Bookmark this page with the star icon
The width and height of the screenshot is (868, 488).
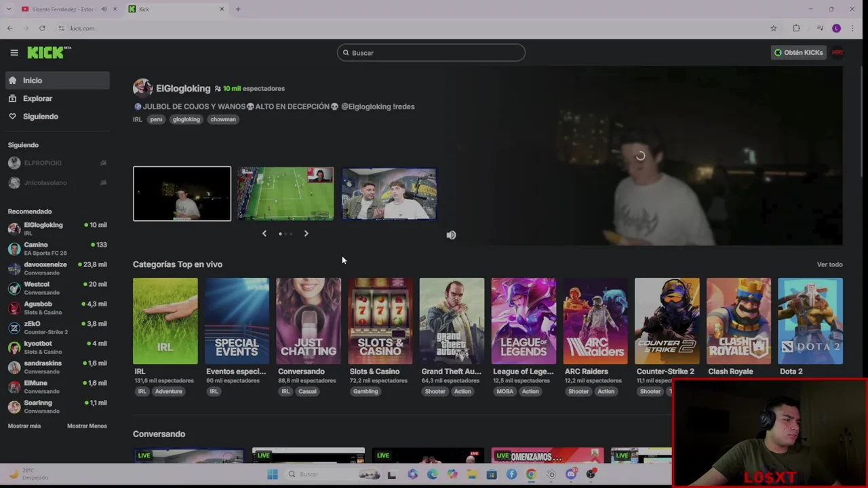pos(773,28)
